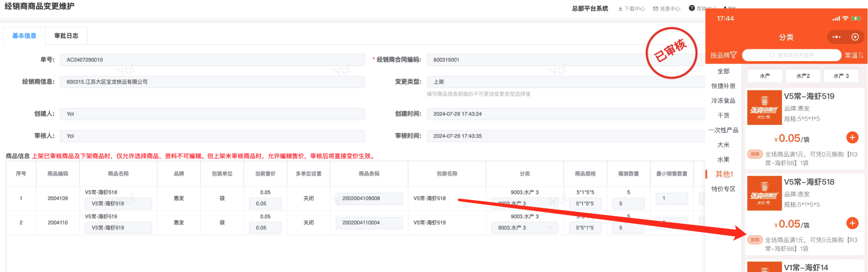This screenshot has height=272, width=868.
Task: Add V5常-海虾518 to cart with plus
Action: point(852,223)
